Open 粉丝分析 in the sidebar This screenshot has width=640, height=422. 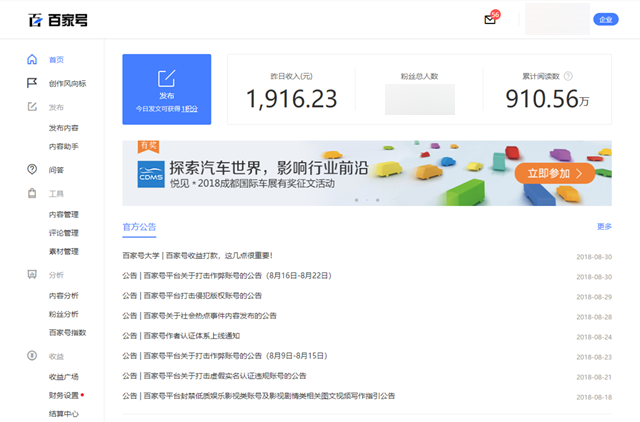[x=64, y=314]
